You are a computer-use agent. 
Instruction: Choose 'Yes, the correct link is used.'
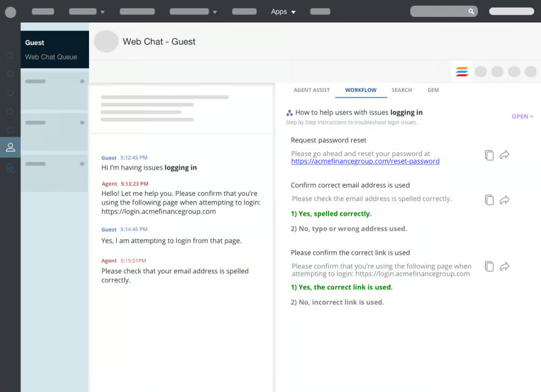coord(341,287)
